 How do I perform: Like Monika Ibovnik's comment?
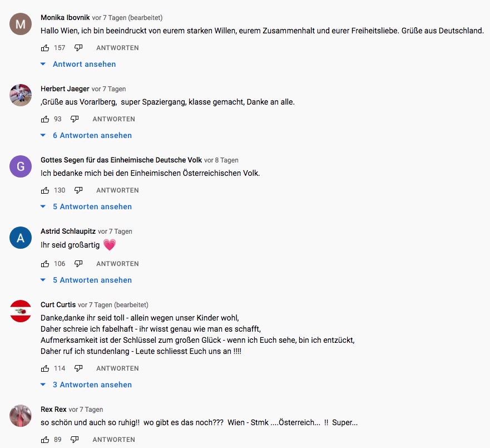tap(45, 48)
